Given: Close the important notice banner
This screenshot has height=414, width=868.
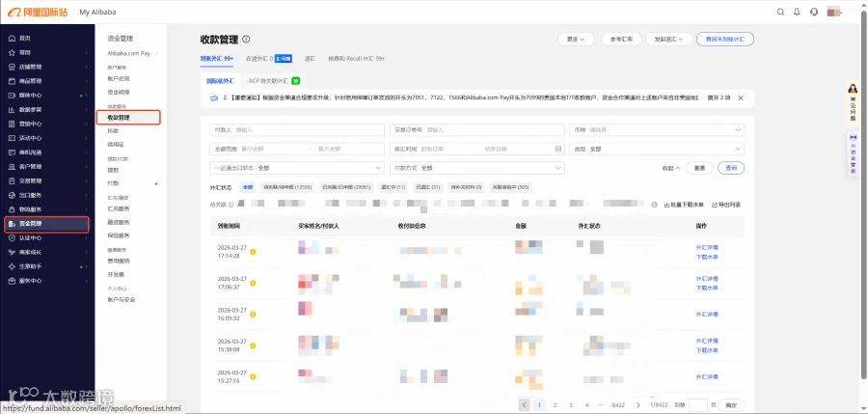Looking at the screenshot, I should pos(741,98).
